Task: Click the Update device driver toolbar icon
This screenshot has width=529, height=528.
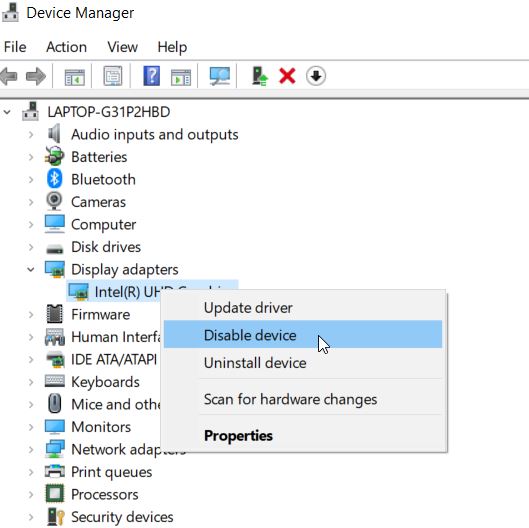Action: pyautogui.click(x=259, y=76)
